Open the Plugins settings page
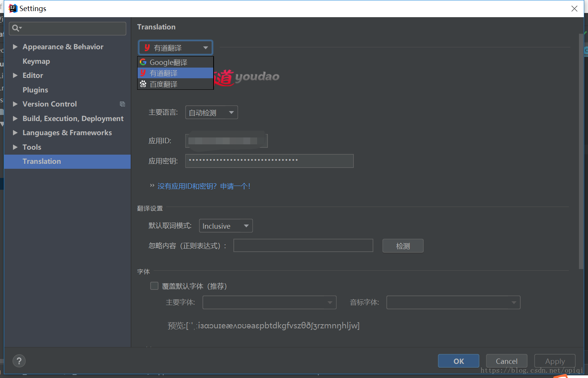588x378 pixels. point(35,90)
